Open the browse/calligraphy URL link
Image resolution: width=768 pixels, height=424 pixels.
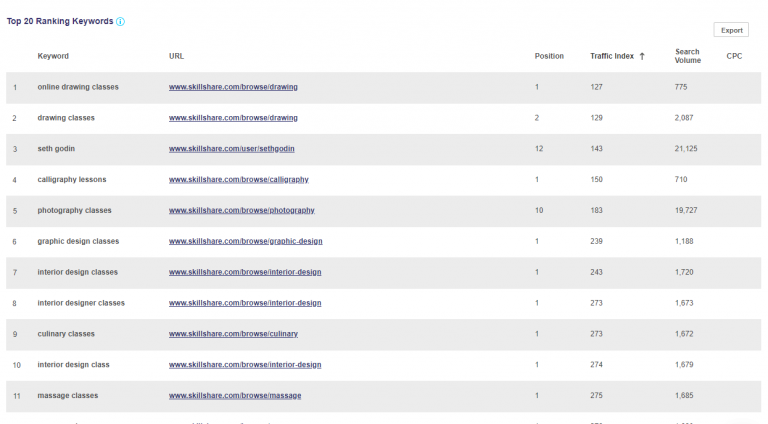(238, 180)
